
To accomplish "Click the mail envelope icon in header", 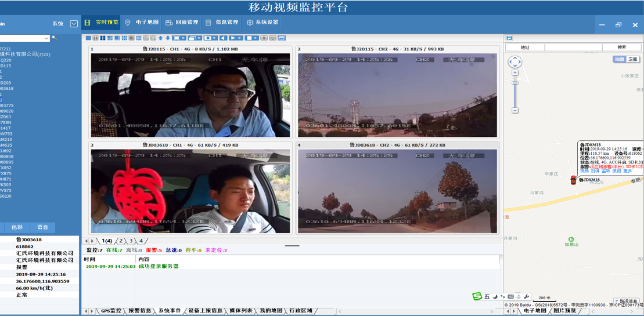I will pos(74,24).
